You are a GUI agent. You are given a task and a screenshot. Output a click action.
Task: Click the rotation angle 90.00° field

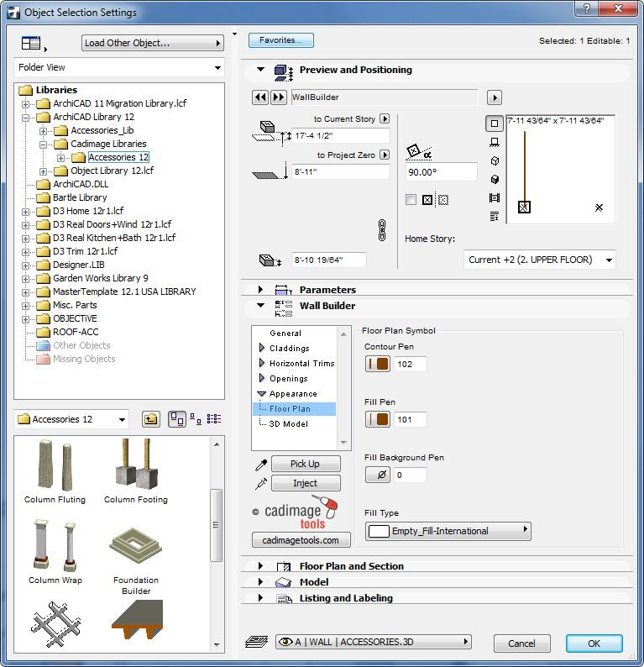[441, 172]
